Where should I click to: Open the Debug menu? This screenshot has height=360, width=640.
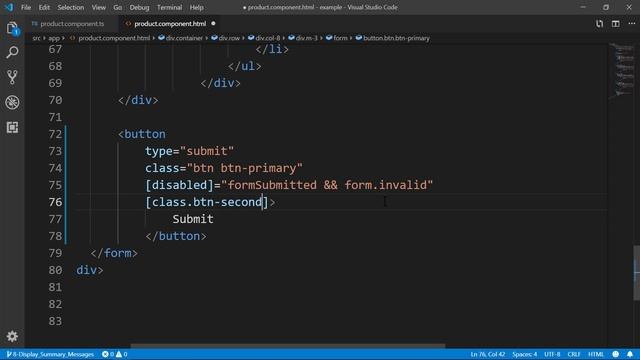point(139,7)
